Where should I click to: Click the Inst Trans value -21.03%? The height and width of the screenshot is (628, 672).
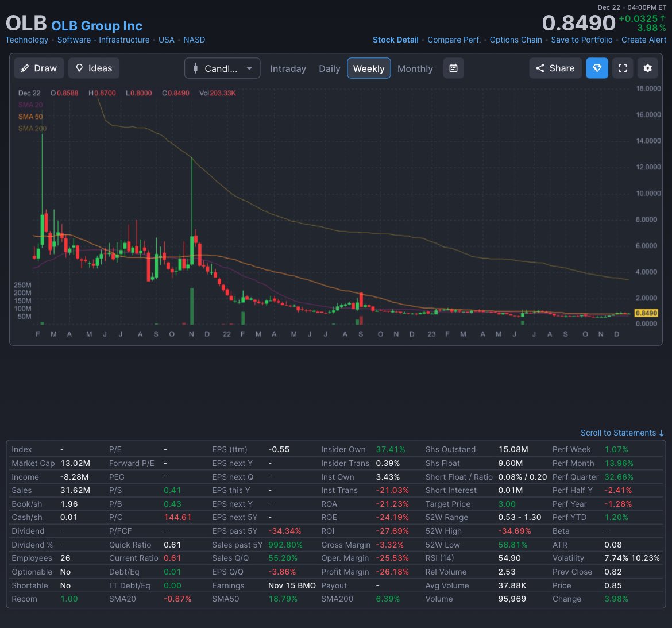(x=392, y=490)
